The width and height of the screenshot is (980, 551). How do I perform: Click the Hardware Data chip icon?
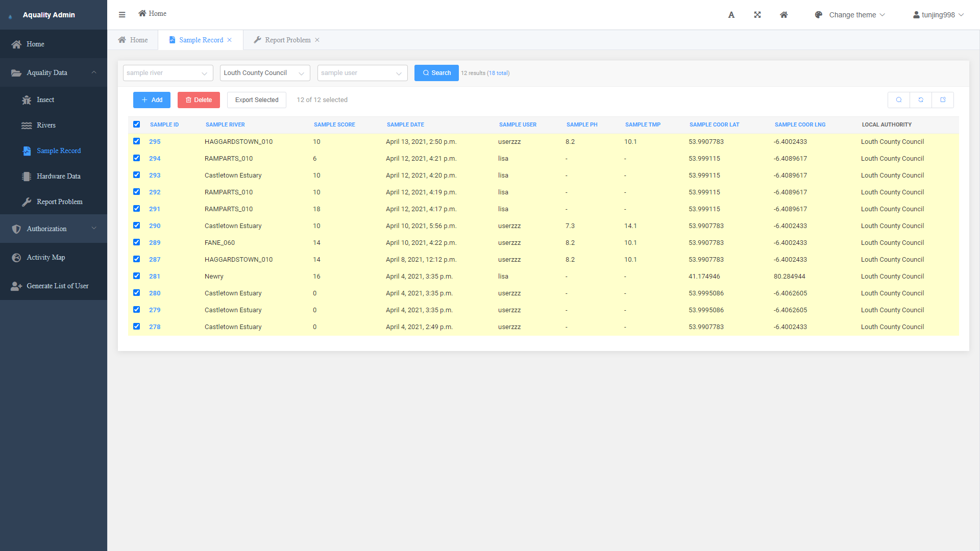click(27, 177)
